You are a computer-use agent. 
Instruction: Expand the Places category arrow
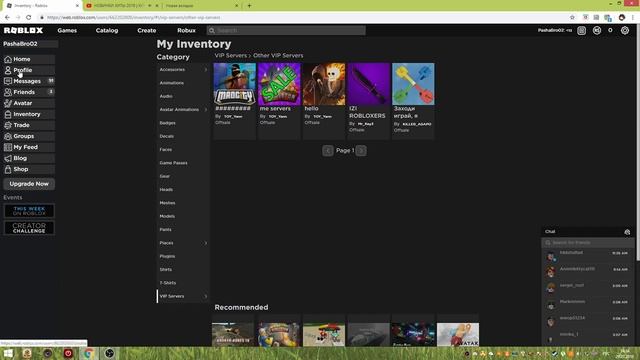coord(206,243)
